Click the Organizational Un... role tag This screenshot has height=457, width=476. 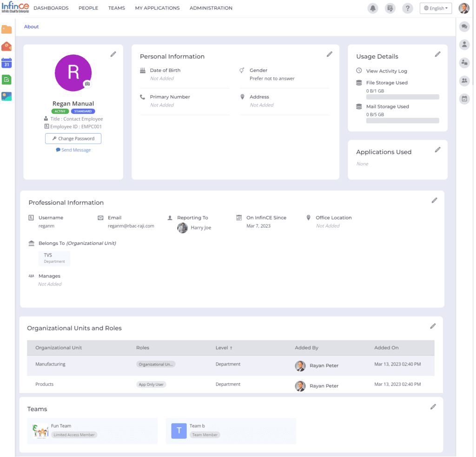156,365
